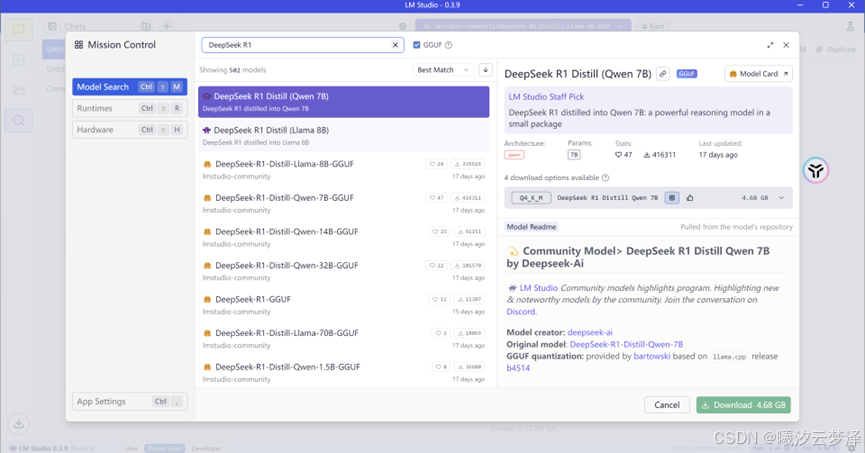Switch to Developer mode in status bar
This screenshot has width=865, height=453.
(206, 449)
